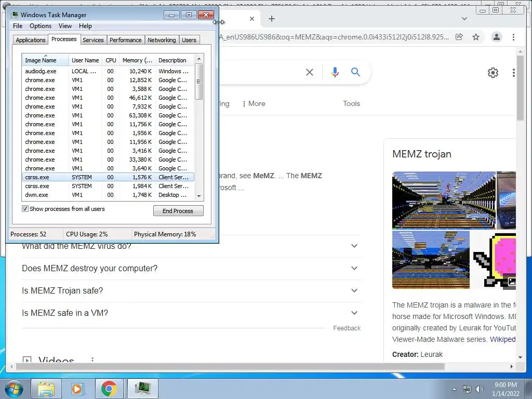Click the blue search magnifier icon
The height and width of the screenshot is (399, 532).
tap(355, 72)
